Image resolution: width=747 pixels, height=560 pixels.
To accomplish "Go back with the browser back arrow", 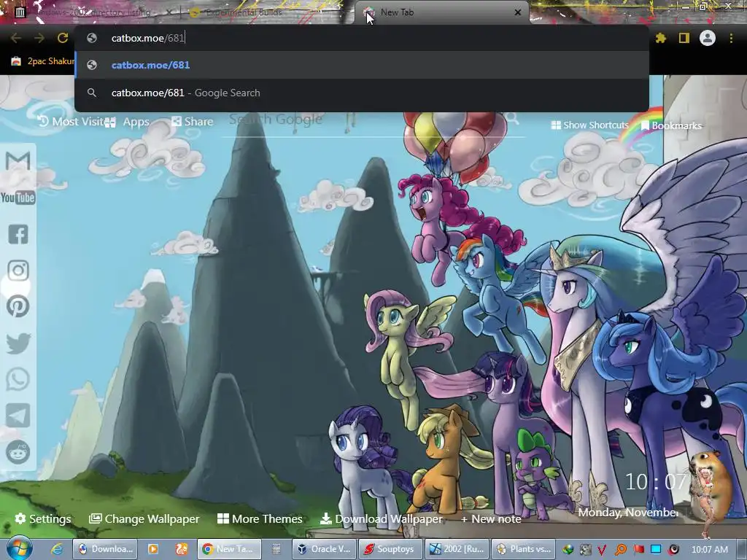I will tap(16, 38).
